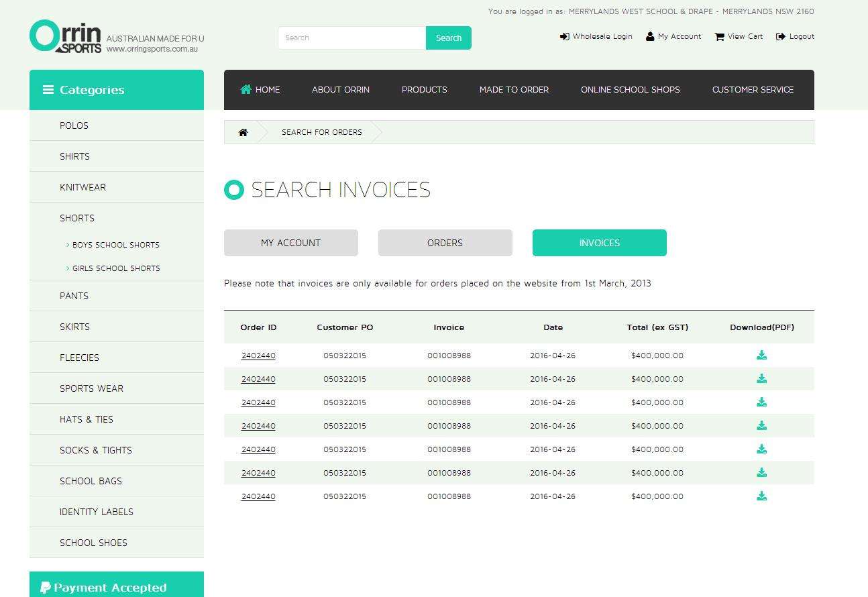
Task: Download PDF for the first invoice row
Action: pyautogui.click(x=761, y=356)
